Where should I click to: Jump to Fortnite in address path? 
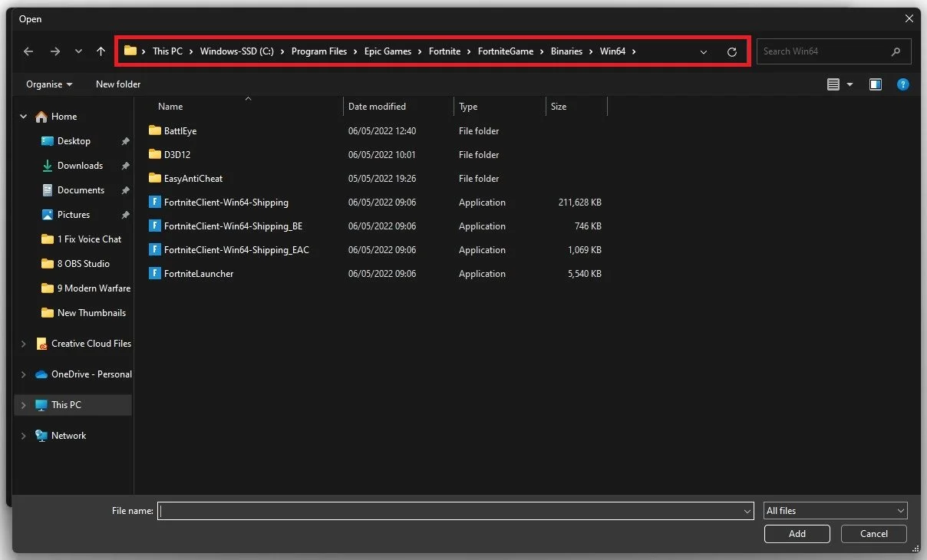click(x=444, y=51)
